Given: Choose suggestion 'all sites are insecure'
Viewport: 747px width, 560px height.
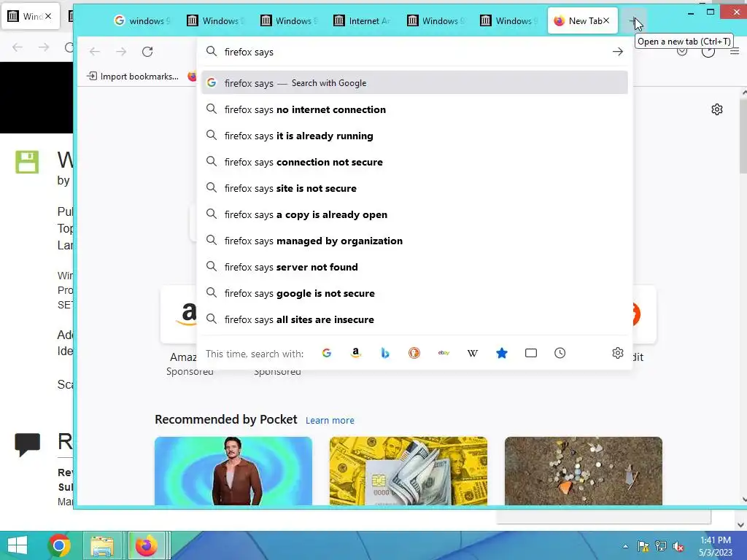Looking at the screenshot, I should (x=414, y=319).
